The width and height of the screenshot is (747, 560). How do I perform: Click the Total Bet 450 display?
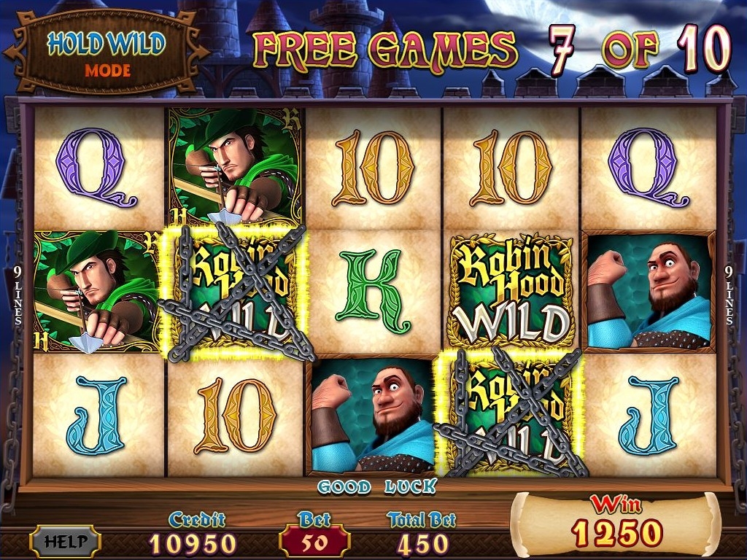click(x=422, y=534)
